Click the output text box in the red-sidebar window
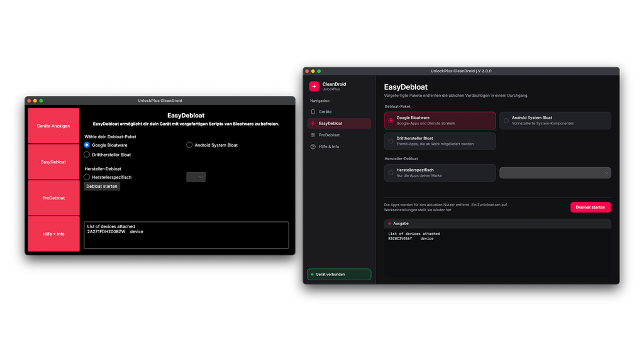644x362 pixels. (x=186, y=235)
